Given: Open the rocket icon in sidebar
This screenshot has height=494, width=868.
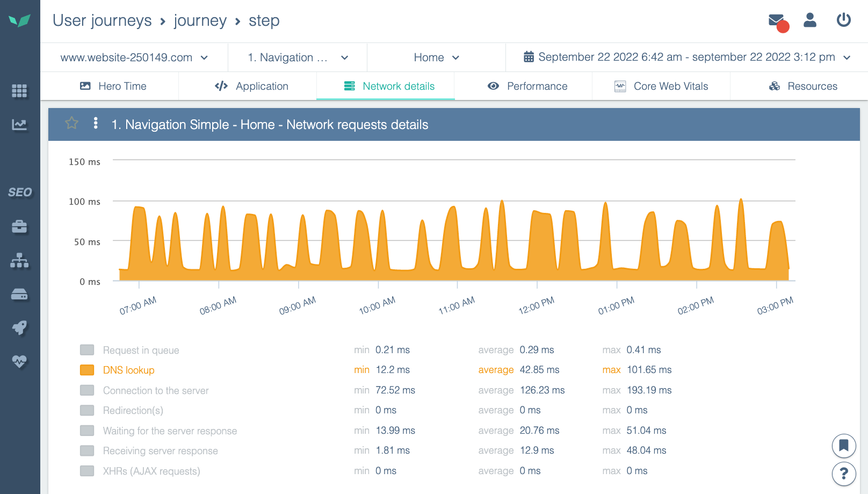Looking at the screenshot, I should pyautogui.click(x=19, y=327).
